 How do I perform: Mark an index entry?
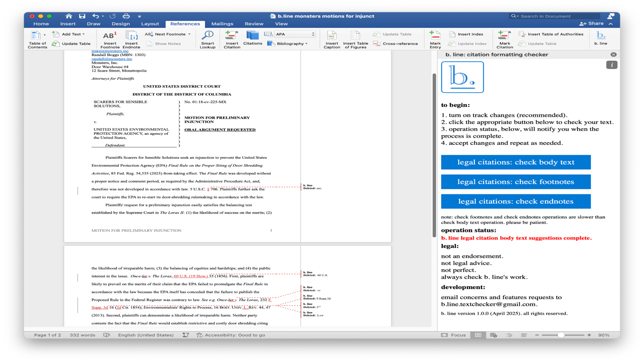coord(435,40)
